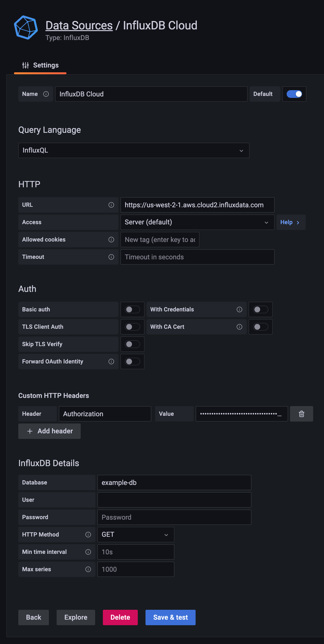The height and width of the screenshot is (644, 324).
Task: Click the Timeout info icon
Action: [111, 257]
